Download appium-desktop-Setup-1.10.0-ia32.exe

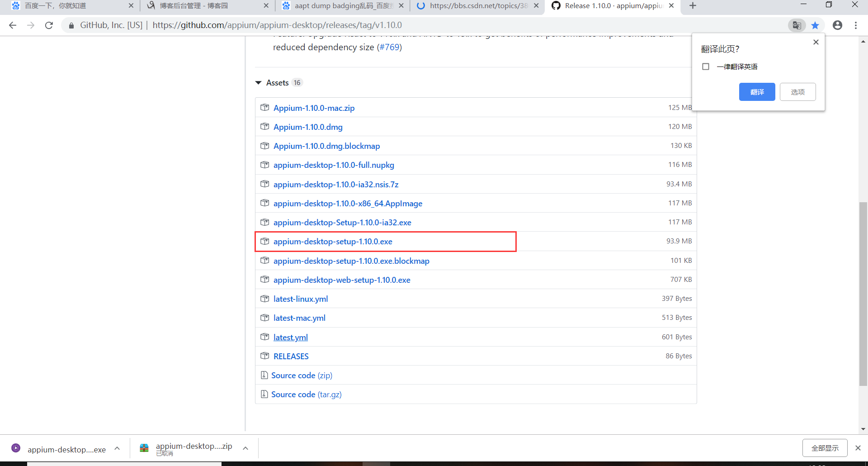click(x=342, y=222)
